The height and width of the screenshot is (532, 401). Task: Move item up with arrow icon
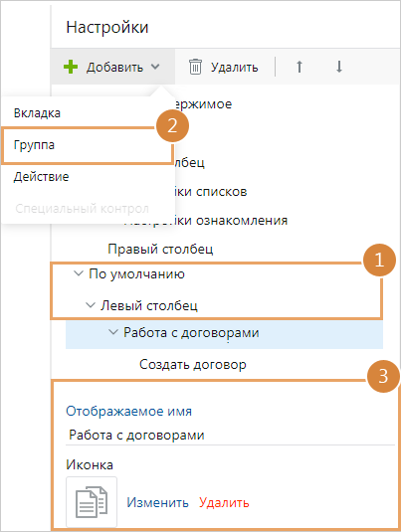[300, 67]
